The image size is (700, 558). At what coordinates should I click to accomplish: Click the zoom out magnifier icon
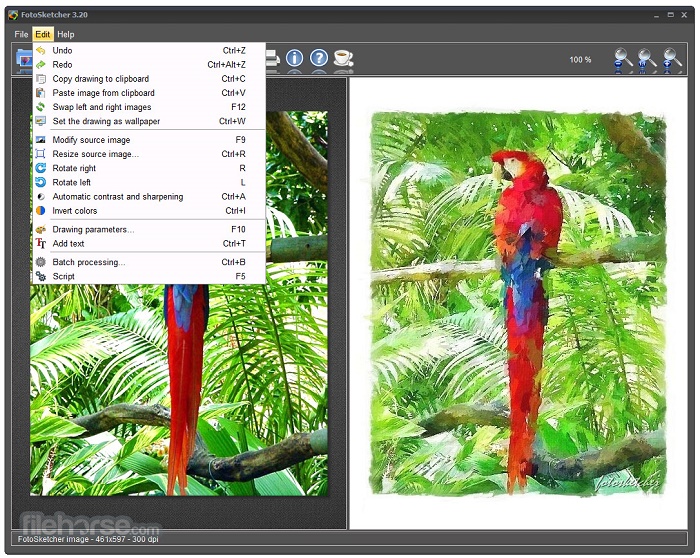click(623, 60)
